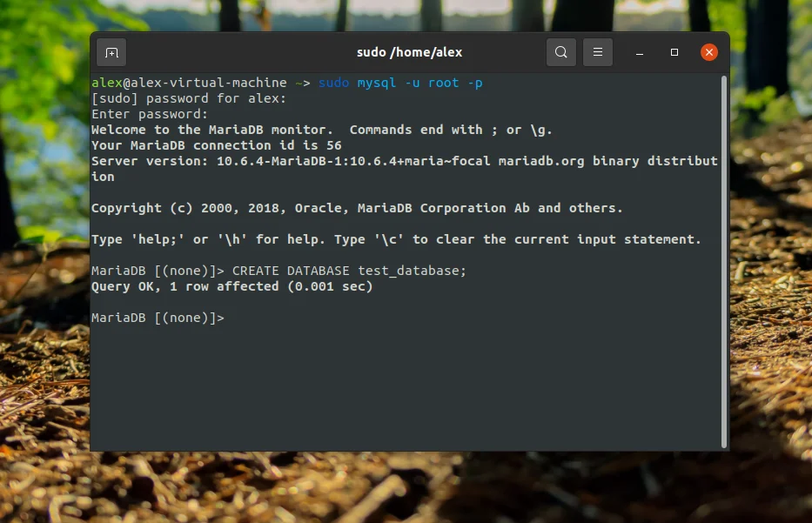This screenshot has width=812, height=523.
Task: Open terminal search
Action: [x=560, y=52]
